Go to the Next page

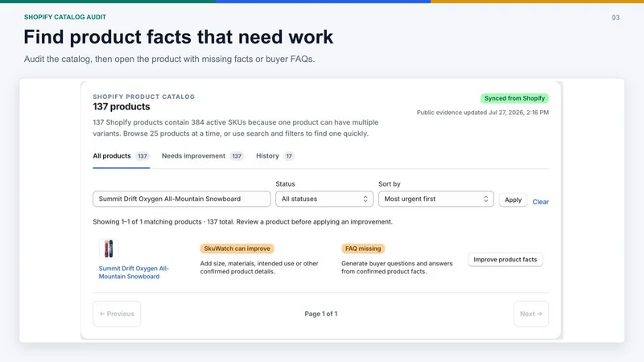pyautogui.click(x=531, y=314)
